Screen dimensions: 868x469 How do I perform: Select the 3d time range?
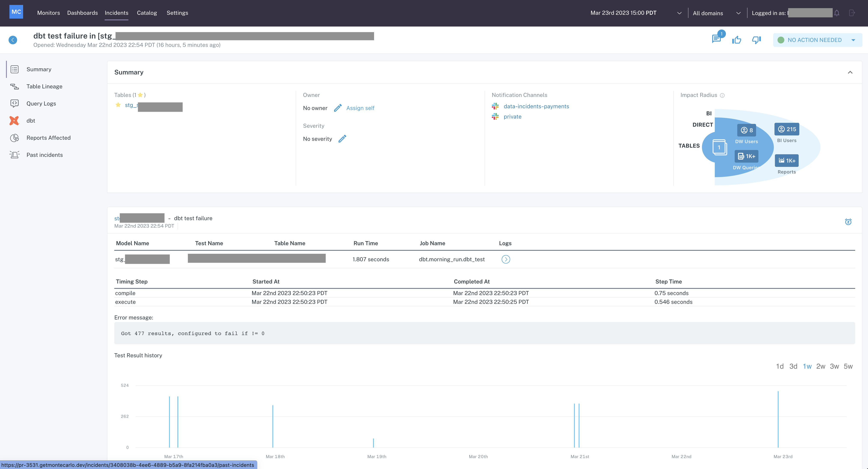coord(793,366)
